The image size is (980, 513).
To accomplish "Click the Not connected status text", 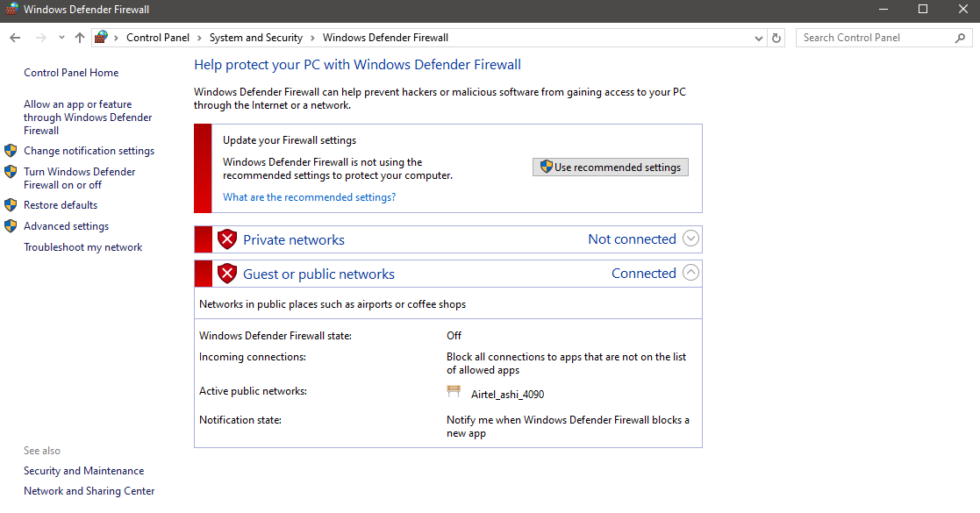I will [x=632, y=239].
